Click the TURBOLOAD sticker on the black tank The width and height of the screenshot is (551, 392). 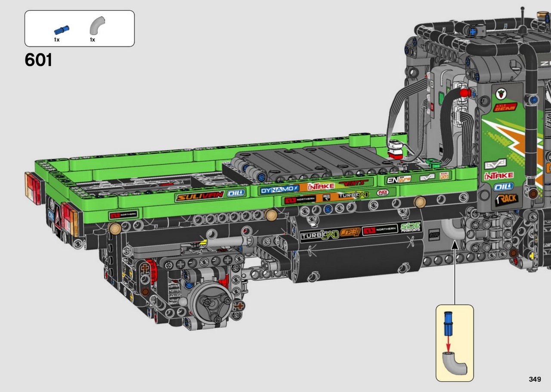(x=319, y=235)
